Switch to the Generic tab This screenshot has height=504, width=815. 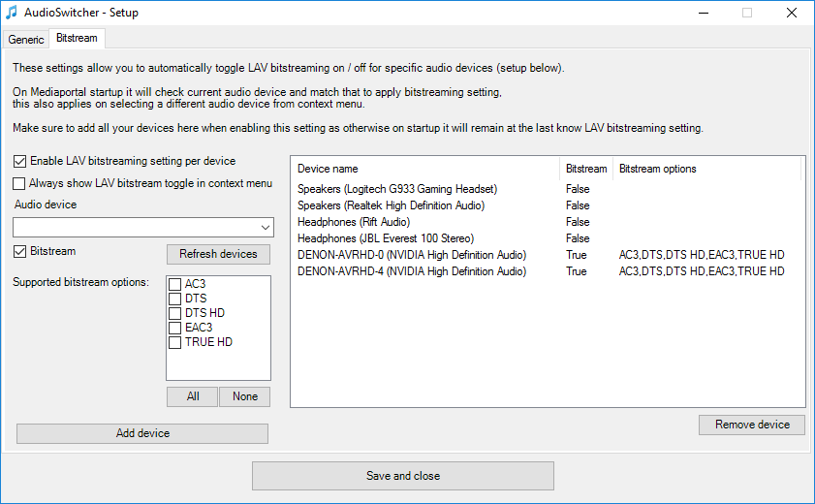click(26, 40)
